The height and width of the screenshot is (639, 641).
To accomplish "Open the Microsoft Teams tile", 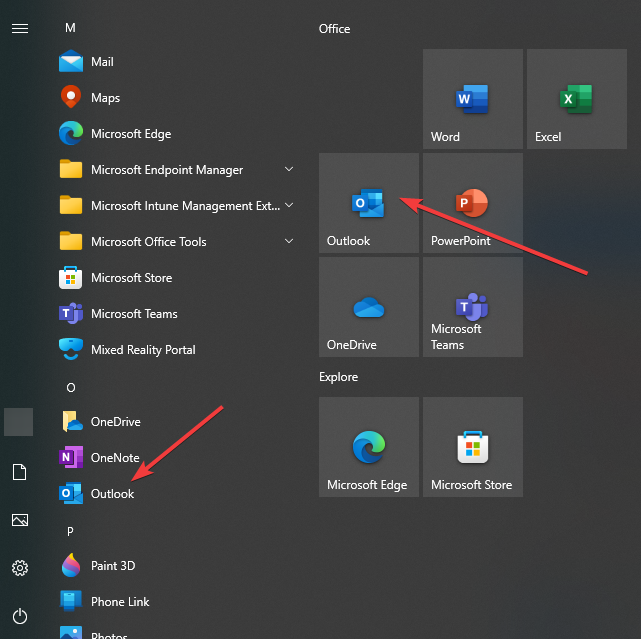I will (x=472, y=307).
